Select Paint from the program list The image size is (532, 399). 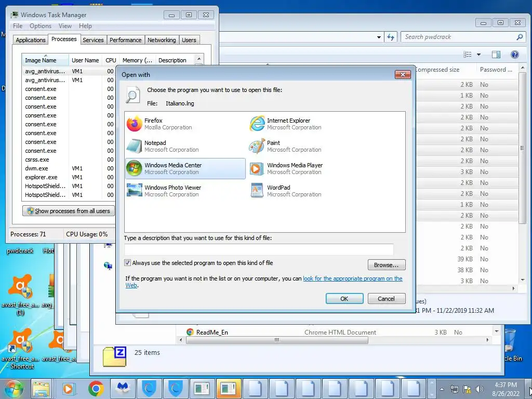click(x=308, y=146)
